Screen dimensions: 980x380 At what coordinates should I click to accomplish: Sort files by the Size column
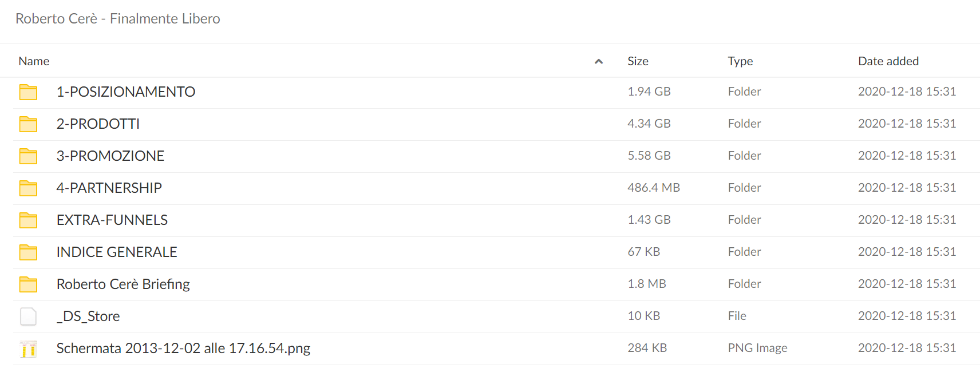tap(638, 61)
